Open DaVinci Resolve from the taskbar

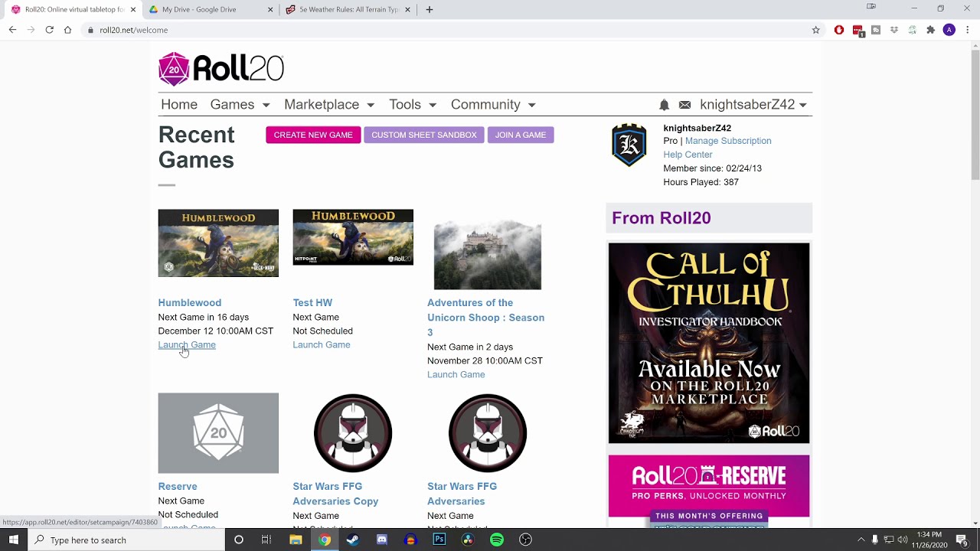click(468, 540)
